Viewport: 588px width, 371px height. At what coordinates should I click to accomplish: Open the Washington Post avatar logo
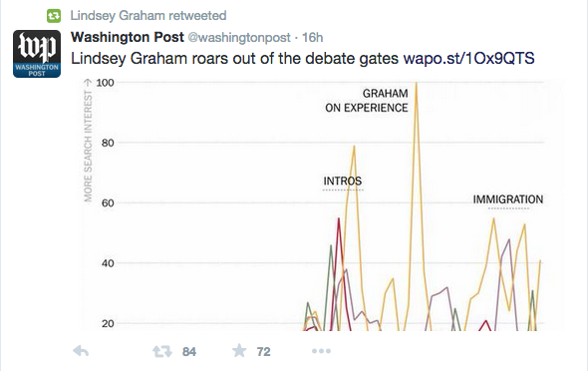[x=37, y=54]
